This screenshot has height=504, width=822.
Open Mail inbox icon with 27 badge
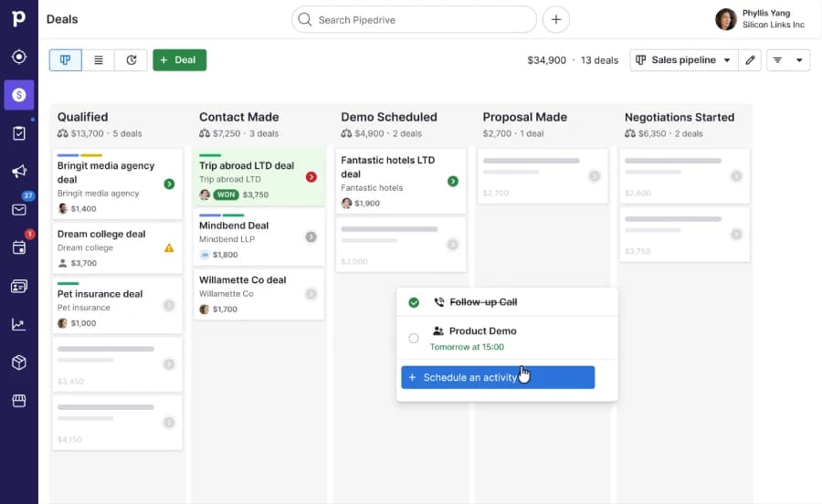click(19, 210)
